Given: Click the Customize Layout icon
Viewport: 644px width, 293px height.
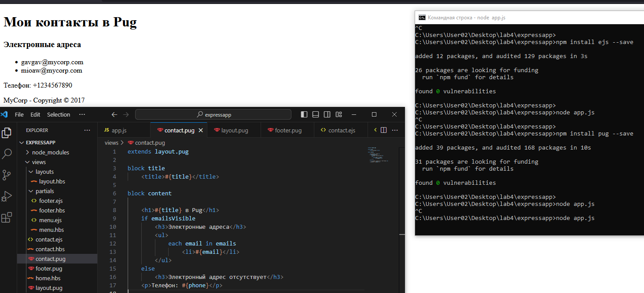Looking at the screenshot, I should coord(339,114).
